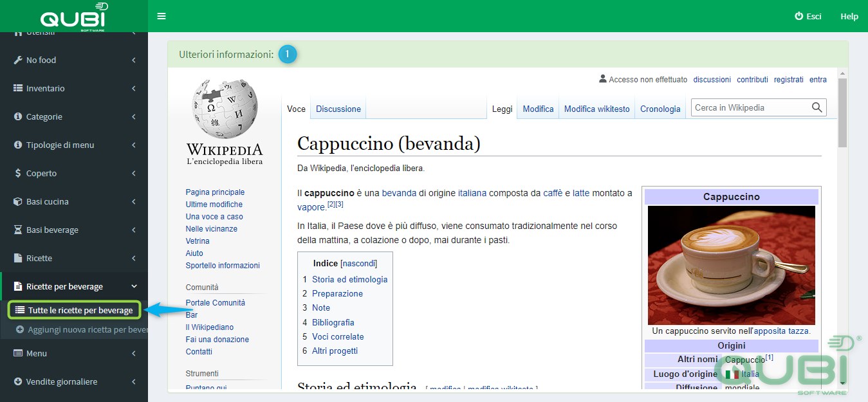Select the Voce tab
The width and height of the screenshot is (868, 402).
[296, 109]
